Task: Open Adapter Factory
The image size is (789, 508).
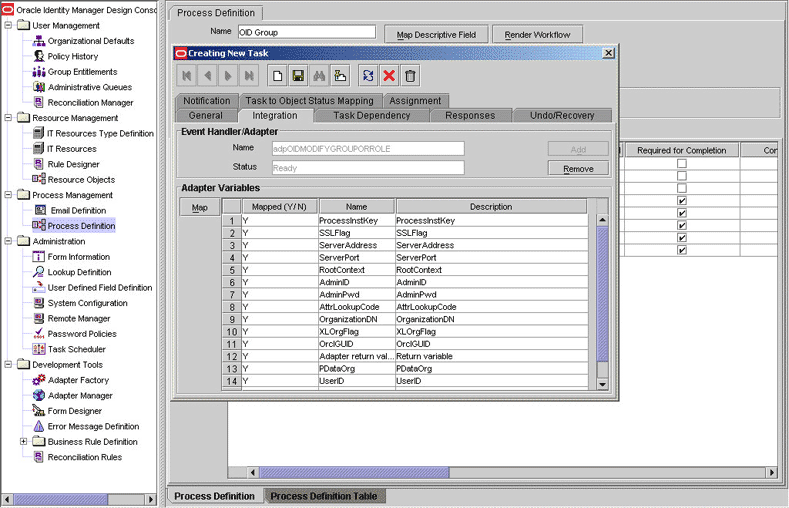Action: tap(78, 380)
